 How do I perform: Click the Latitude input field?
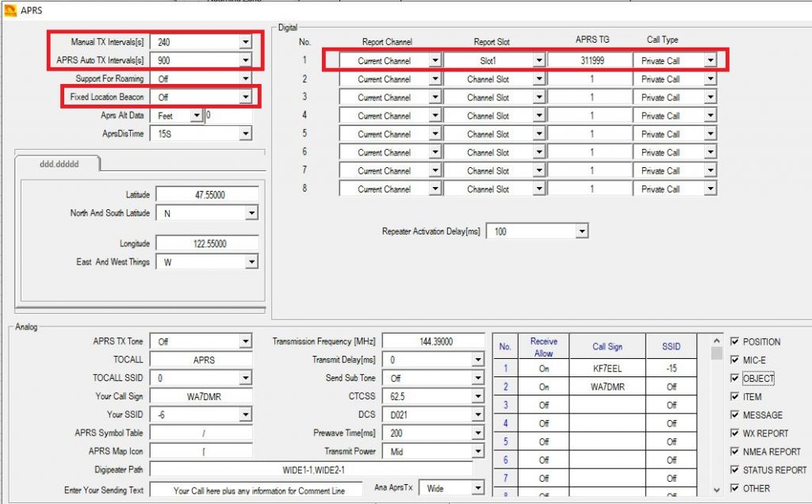pyautogui.click(x=207, y=195)
